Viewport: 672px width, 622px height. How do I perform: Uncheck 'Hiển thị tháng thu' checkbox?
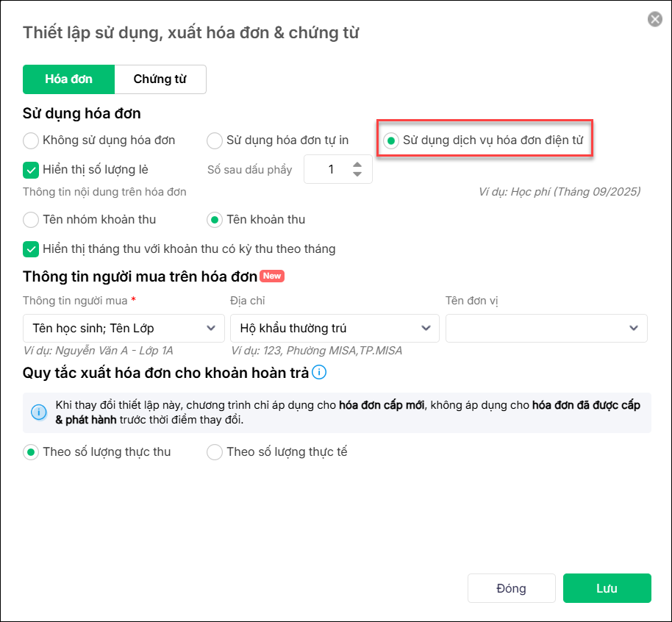point(31,249)
